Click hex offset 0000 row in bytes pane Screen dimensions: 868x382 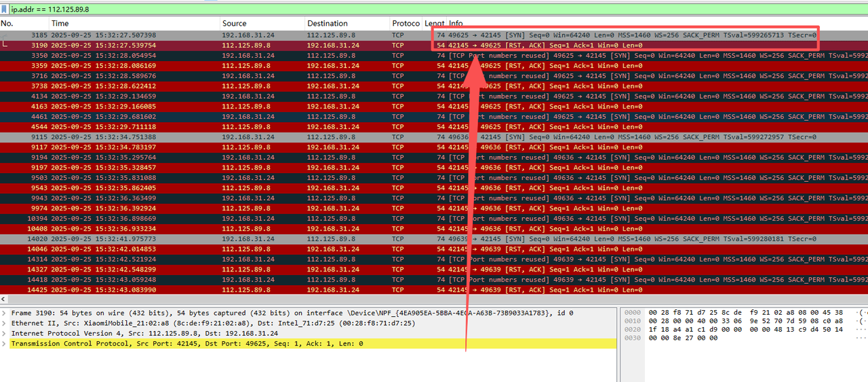pyautogui.click(x=678, y=313)
